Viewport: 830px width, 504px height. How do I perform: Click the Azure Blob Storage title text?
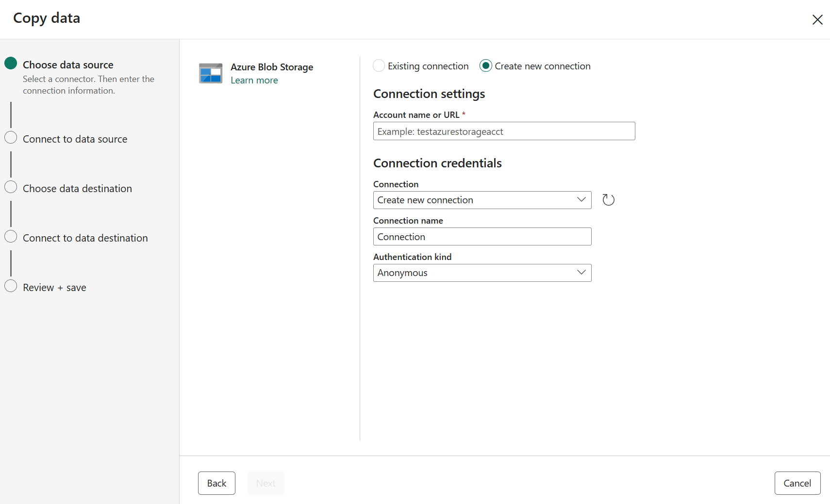pyautogui.click(x=272, y=67)
